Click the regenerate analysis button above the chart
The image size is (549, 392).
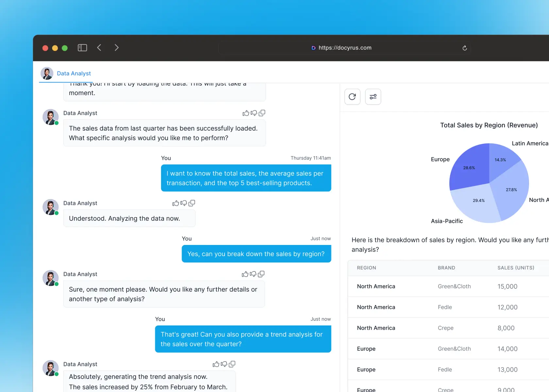click(352, 97)
